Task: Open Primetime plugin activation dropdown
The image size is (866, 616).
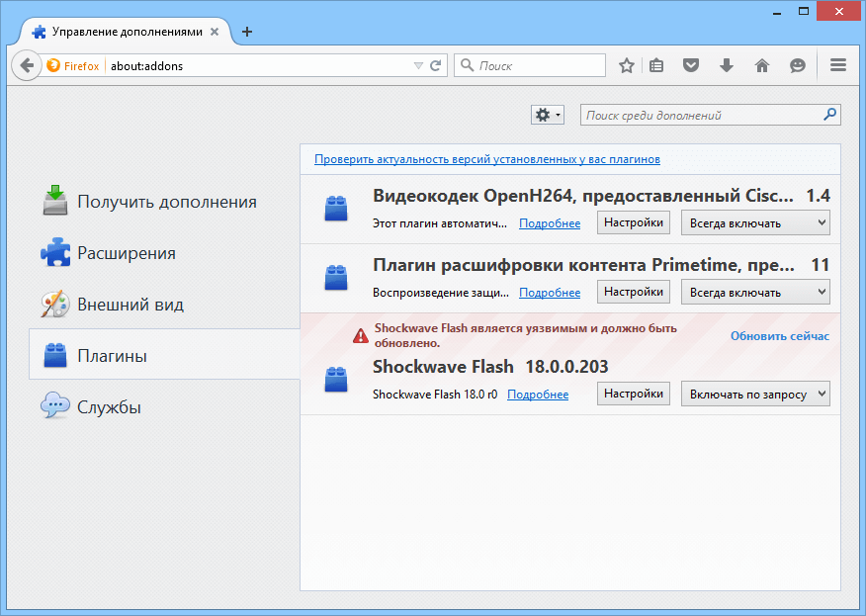Action: point(755,293)
